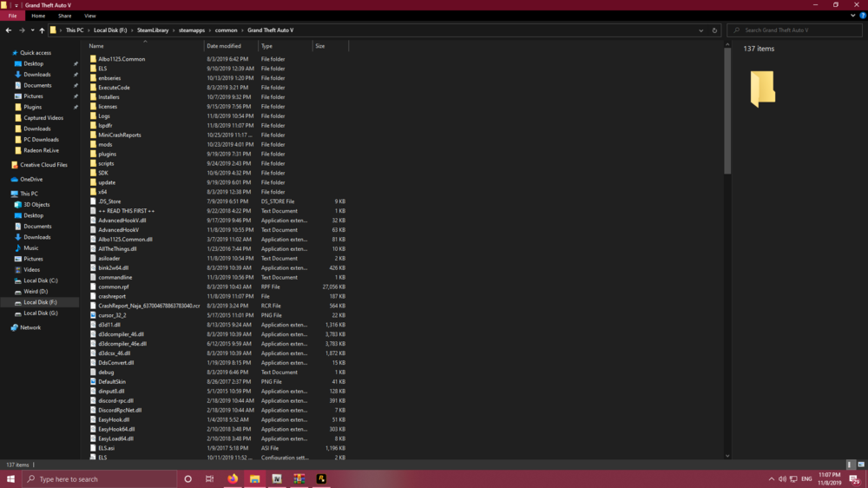Screen dimensions: 868x488
Task: Navigate to Local Disk (F:) breadcrumb
Action: [110, 30]
